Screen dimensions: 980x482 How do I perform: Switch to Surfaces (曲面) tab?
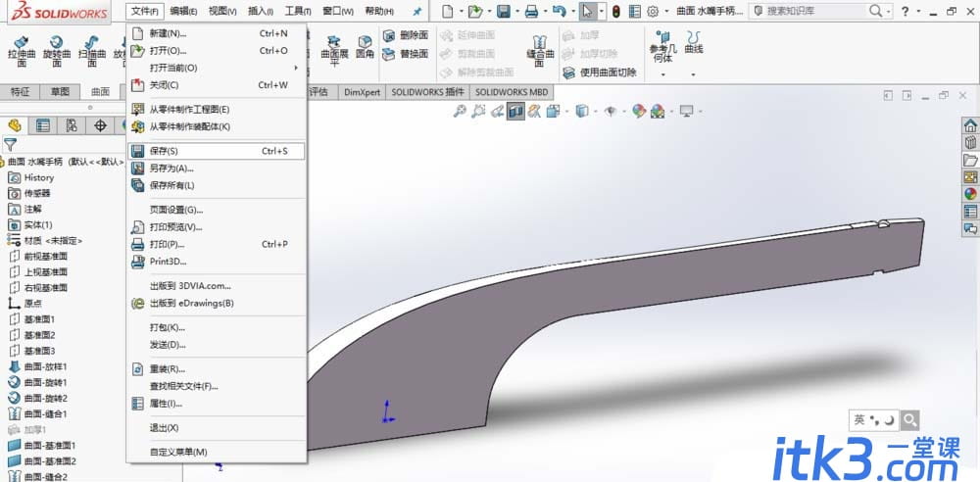[x=100, y=92]
